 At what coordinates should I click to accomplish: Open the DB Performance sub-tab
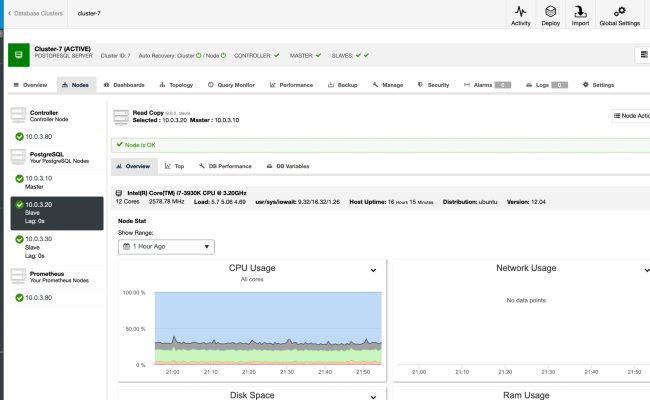click(226, 166)
